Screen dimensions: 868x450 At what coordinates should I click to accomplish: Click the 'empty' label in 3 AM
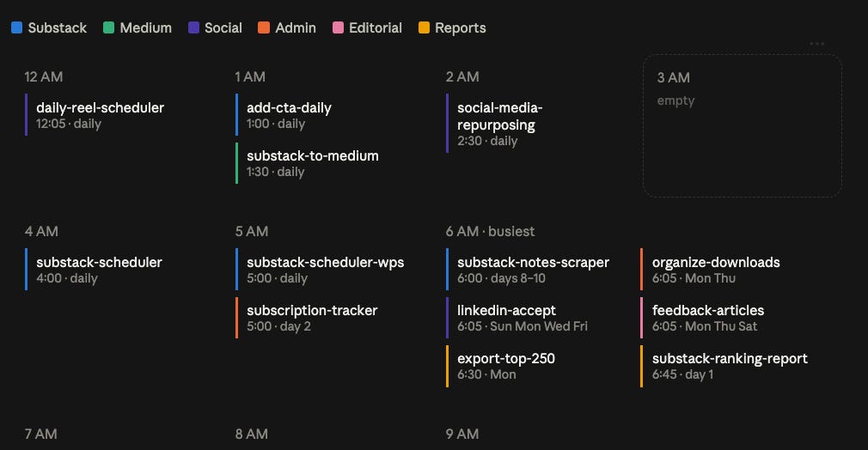point(675,100)
